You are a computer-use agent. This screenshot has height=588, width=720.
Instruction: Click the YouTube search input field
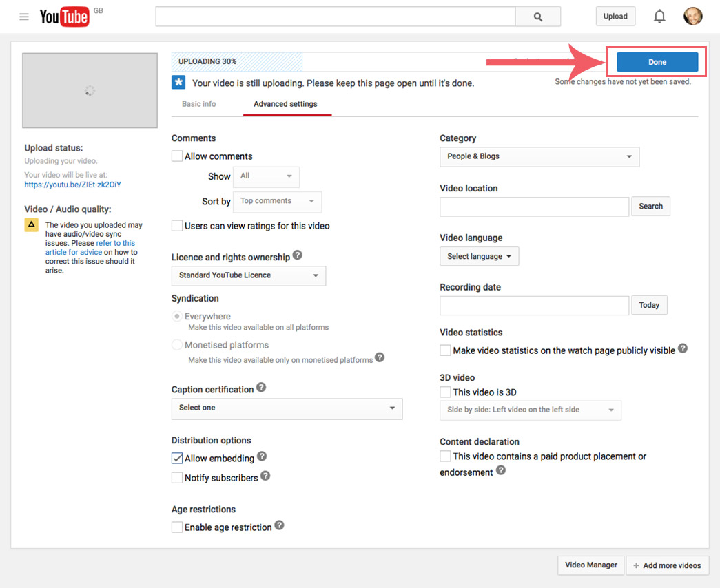click(x=336, y=17)
